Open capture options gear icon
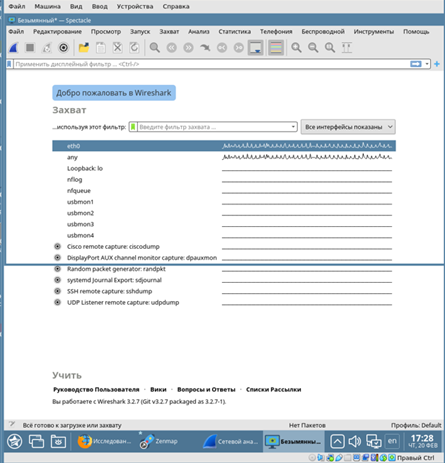The image size is (445, 463). 63,48
